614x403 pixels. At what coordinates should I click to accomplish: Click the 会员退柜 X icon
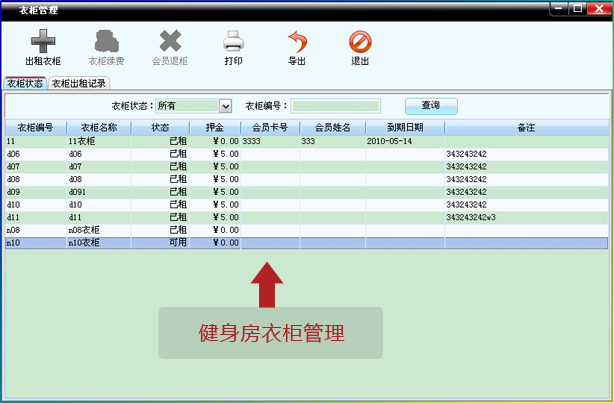pyautogui.click(x=170, y=42)
